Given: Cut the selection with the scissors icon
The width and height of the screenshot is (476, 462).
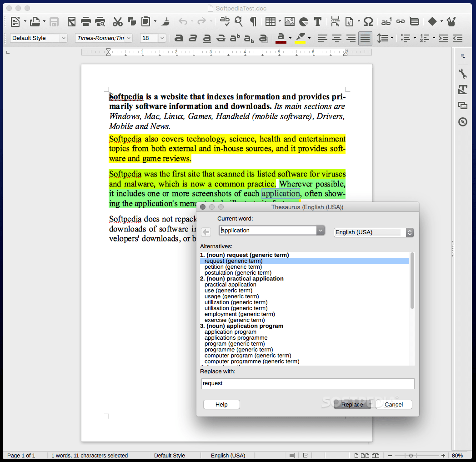Looking at the screenshot, I should coord(117,21).
